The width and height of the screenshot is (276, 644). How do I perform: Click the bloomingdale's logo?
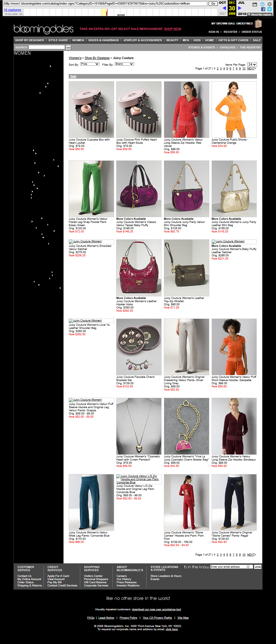(43, 29)
